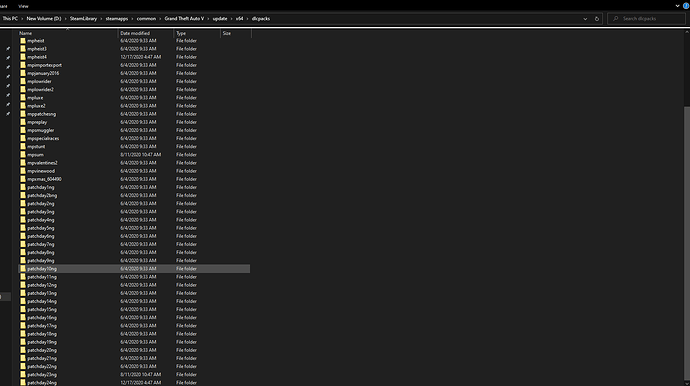Go to New Volume (D:) in the breadcrumb
Image resolution: width=690 pixels, height=386 pixels.
tap(44, 18)
